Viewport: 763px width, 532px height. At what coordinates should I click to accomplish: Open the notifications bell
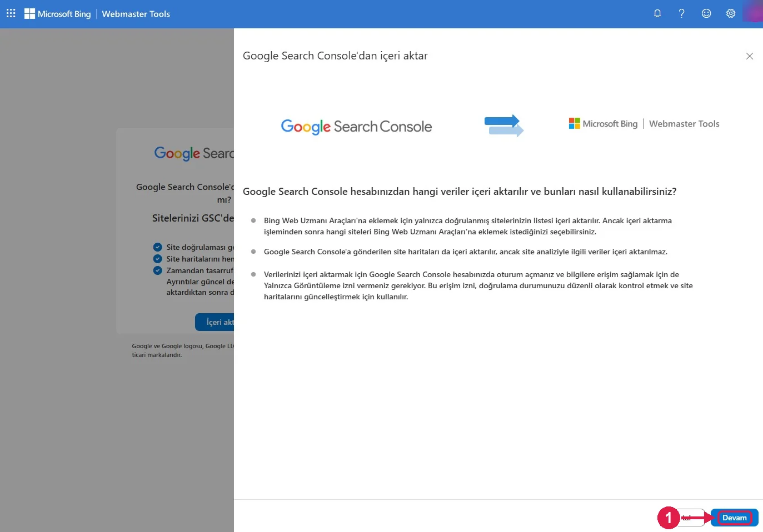click(657, 13)
